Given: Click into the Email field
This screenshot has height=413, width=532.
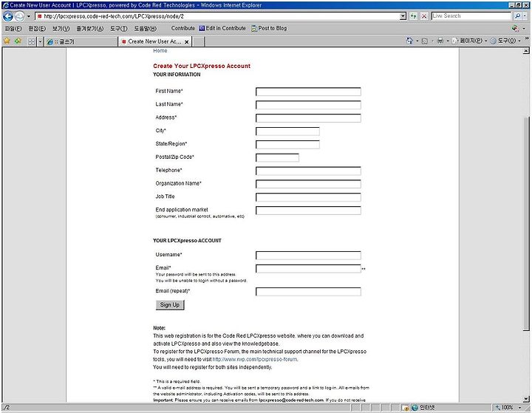Looking at the screenshot, I should 308,268.
